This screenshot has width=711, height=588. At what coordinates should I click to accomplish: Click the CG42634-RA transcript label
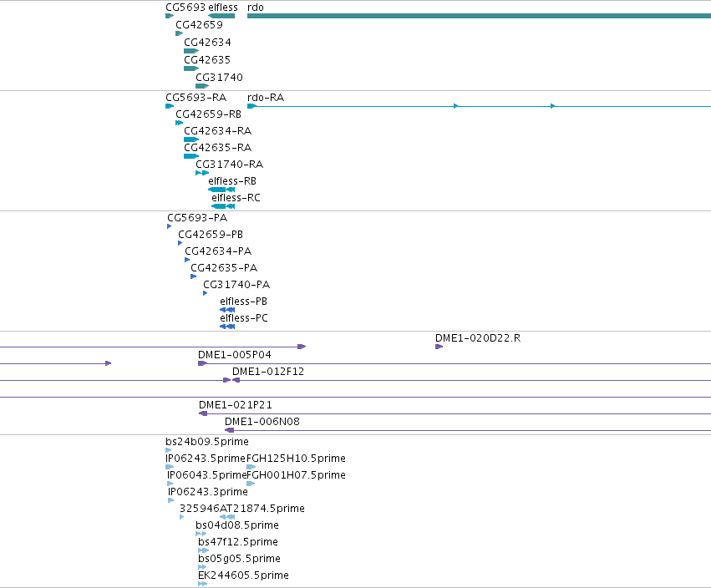[218, 131]
